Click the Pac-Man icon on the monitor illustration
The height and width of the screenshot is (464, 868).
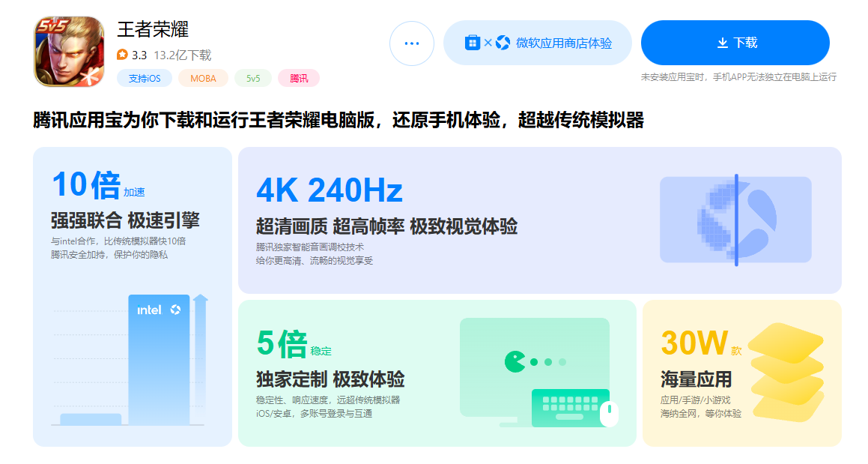point(515,361)
